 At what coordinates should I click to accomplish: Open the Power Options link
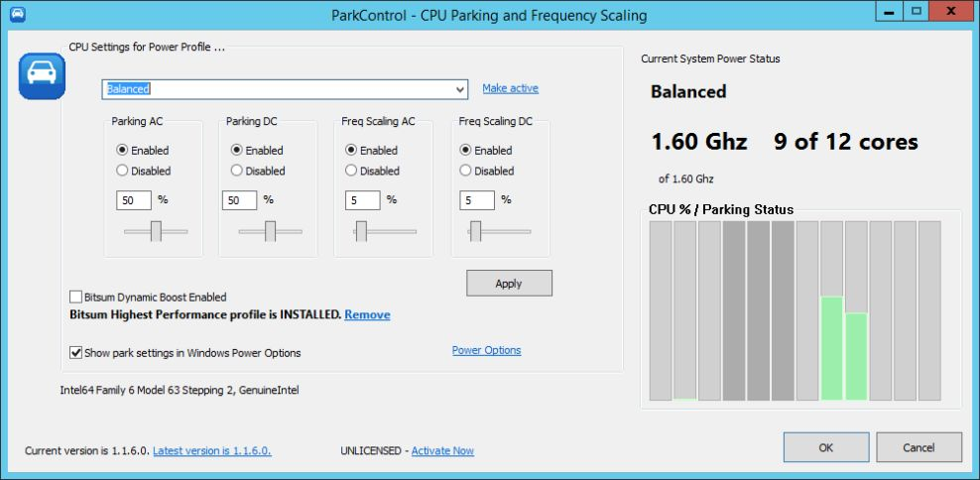tap(486, 350)
